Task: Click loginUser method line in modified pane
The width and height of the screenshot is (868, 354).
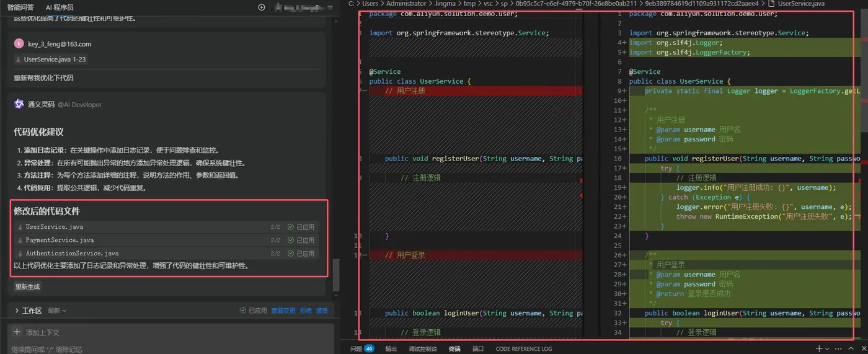Action: point(751,313)
